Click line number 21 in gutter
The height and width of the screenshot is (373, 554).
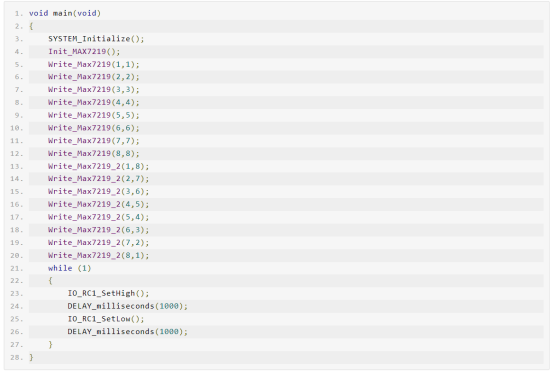point(17,268)
